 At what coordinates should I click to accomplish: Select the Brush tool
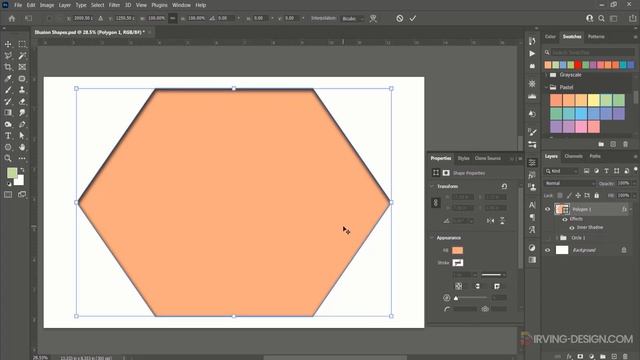[8, 90]
